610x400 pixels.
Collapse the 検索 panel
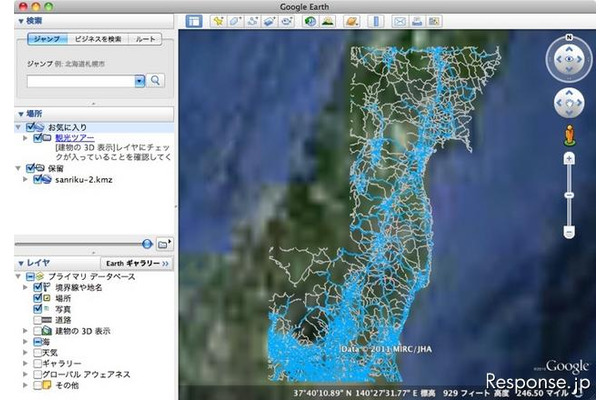[21, 21]
